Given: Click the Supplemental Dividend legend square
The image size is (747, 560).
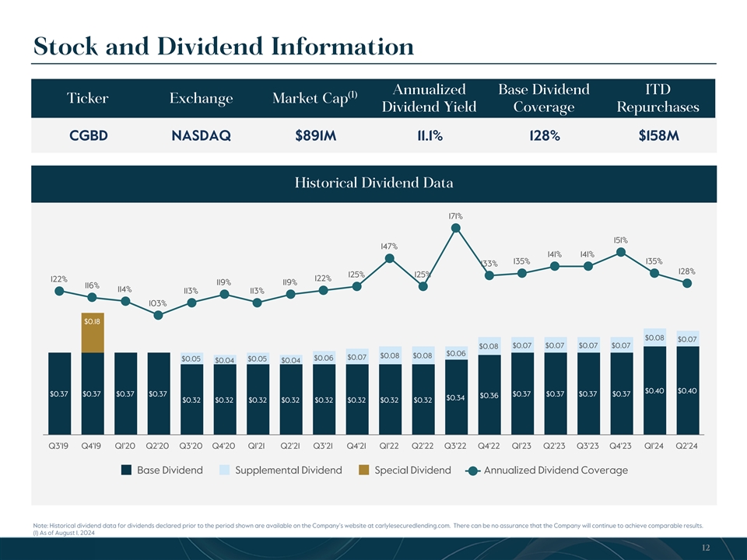Looking at the screenshot, I should pyautogui.click(x=224, y=471).
